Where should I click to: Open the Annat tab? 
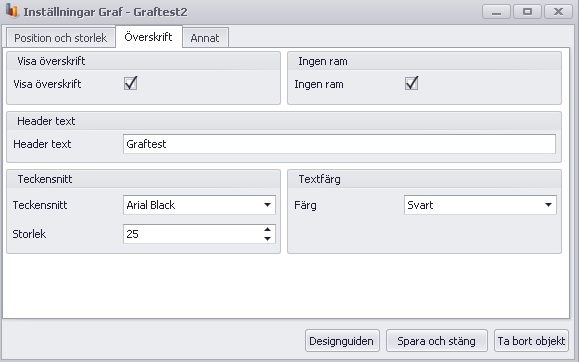coord(205,38)
